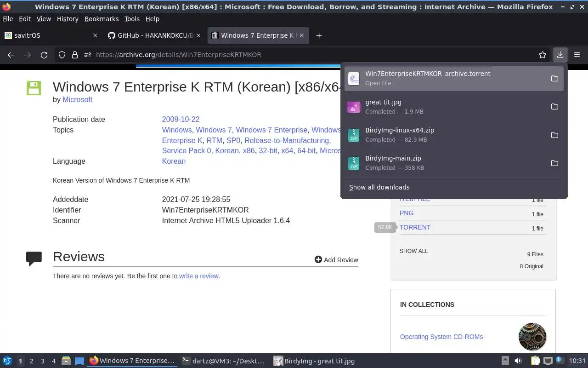Toggle the Downloads toolbar button
The height and width of the screenshot is (368, 588).
click(x=560, y=55)
